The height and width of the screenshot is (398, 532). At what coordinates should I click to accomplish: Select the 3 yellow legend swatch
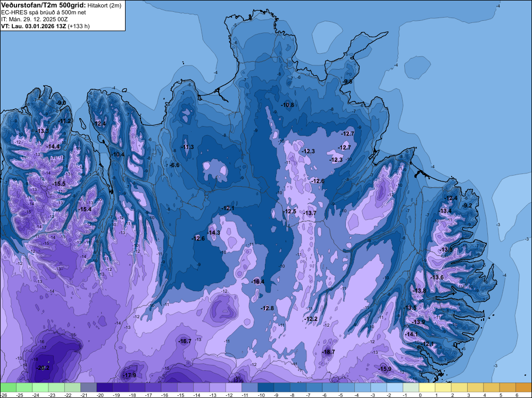(x=475, y=387)
